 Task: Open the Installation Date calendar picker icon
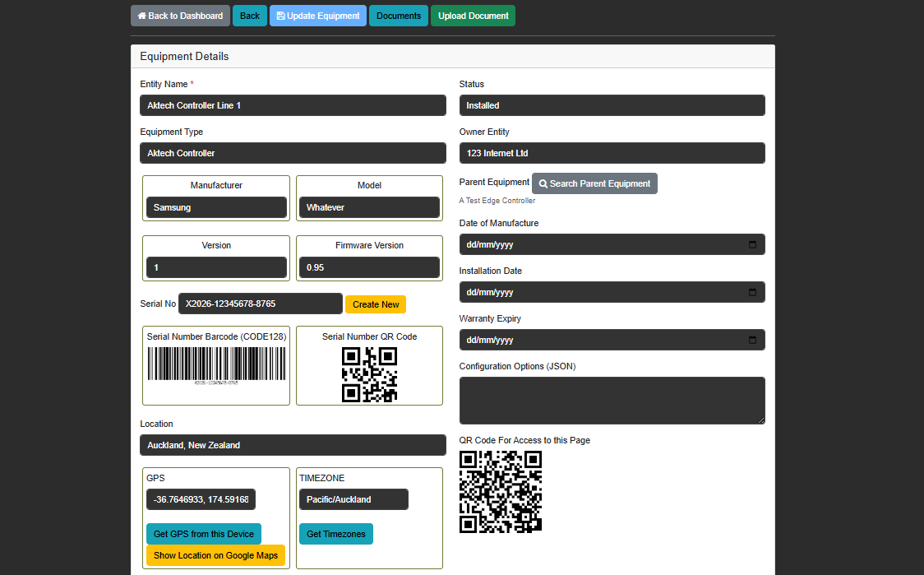[752, 292]
